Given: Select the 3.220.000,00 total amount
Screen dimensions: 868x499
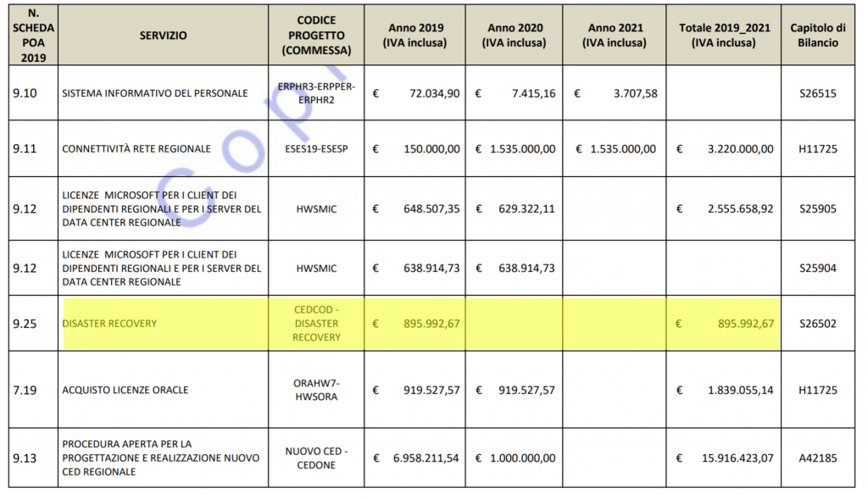Looking at the screenshot, I should [740, 149].
